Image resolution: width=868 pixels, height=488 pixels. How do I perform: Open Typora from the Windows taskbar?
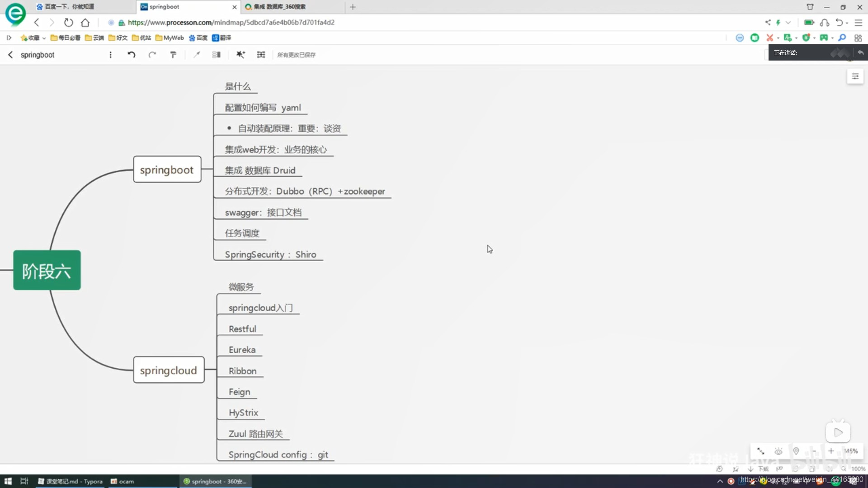[x=71, y=481]
